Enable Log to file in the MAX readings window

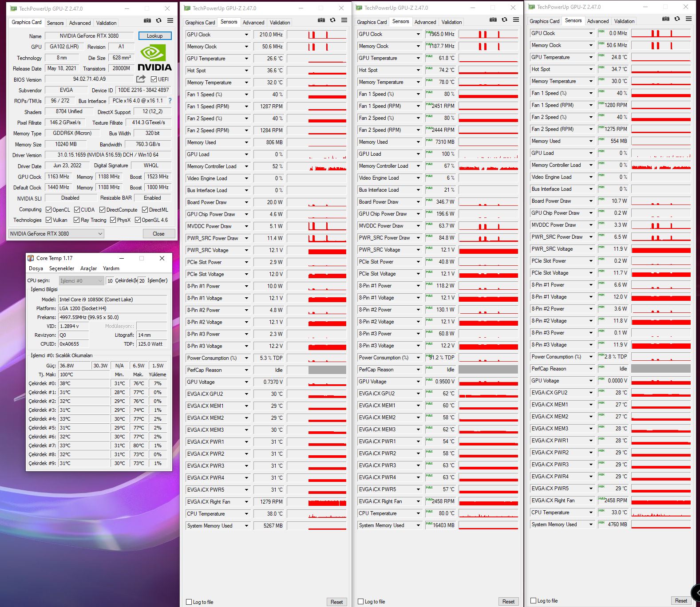click(361, 602)
